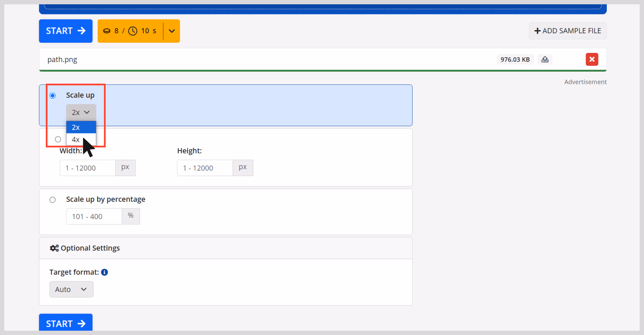The image size is (644, 335).
Task: Click the Optional Settings heading
Action: 90,248
